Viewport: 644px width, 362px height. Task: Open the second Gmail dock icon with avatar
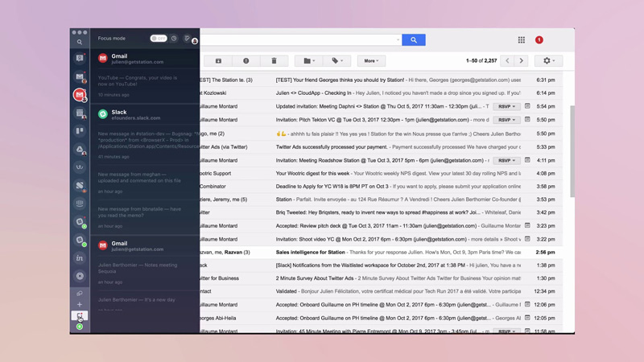coord(80,76)
